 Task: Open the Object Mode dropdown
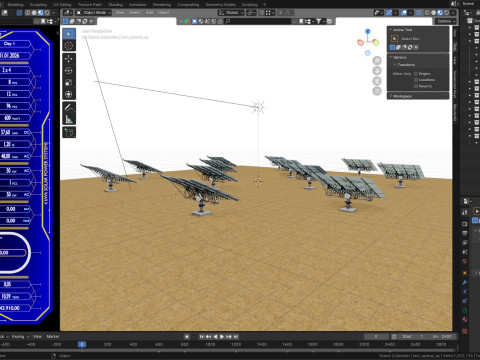[x=94, y=13]
